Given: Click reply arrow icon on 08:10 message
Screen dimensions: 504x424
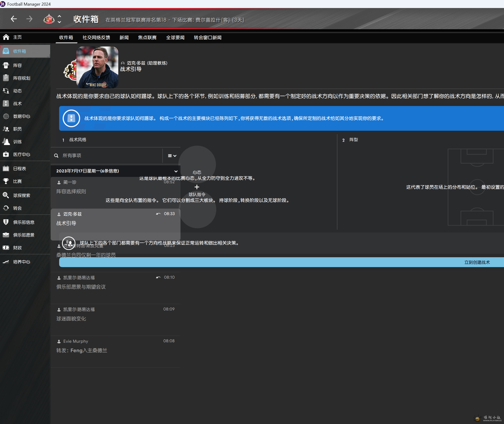Looking at the screenshot, I should (158, 277).
